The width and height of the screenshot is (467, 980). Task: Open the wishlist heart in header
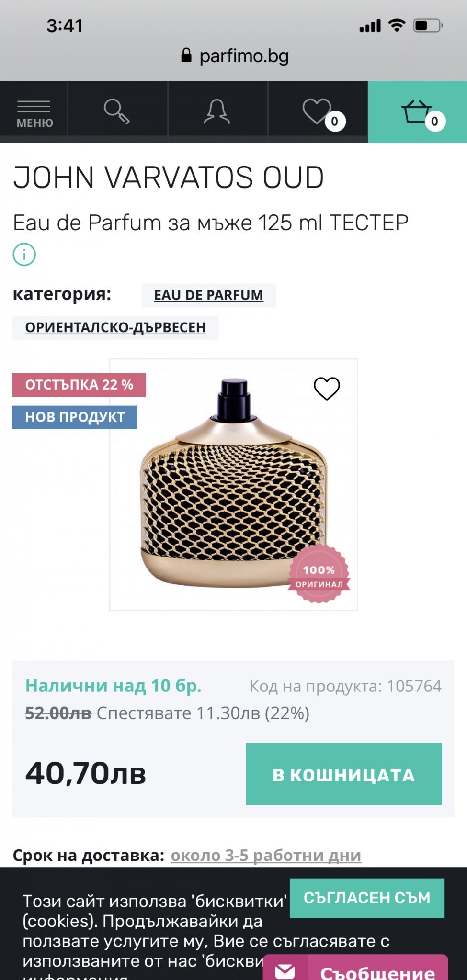pos(318,112)
